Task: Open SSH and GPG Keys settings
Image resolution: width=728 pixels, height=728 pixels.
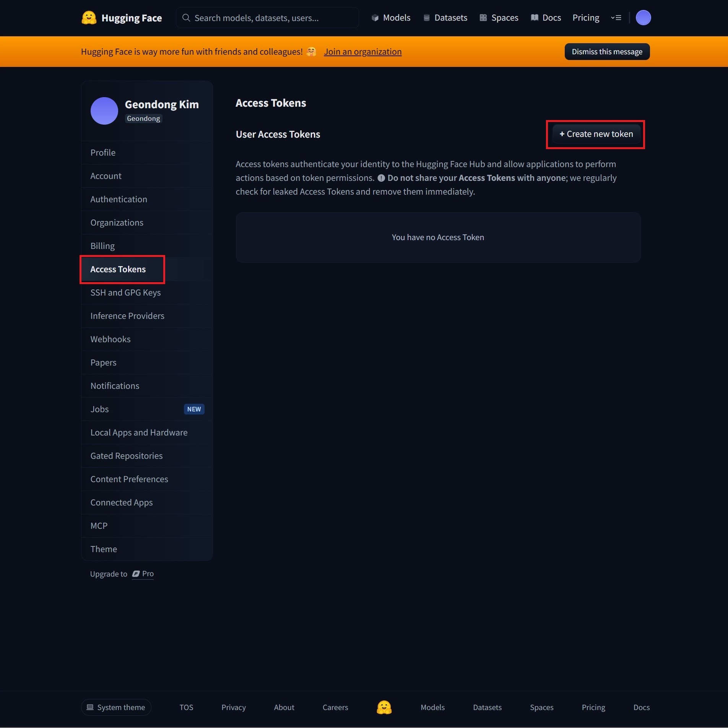Action: 147,292
